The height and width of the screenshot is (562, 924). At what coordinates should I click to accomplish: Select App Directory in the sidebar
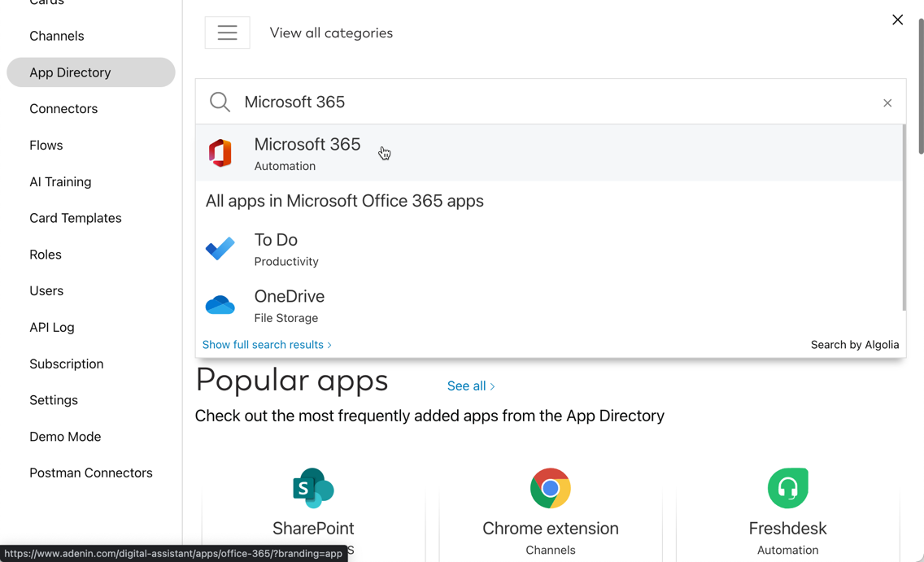pos(91,72)
